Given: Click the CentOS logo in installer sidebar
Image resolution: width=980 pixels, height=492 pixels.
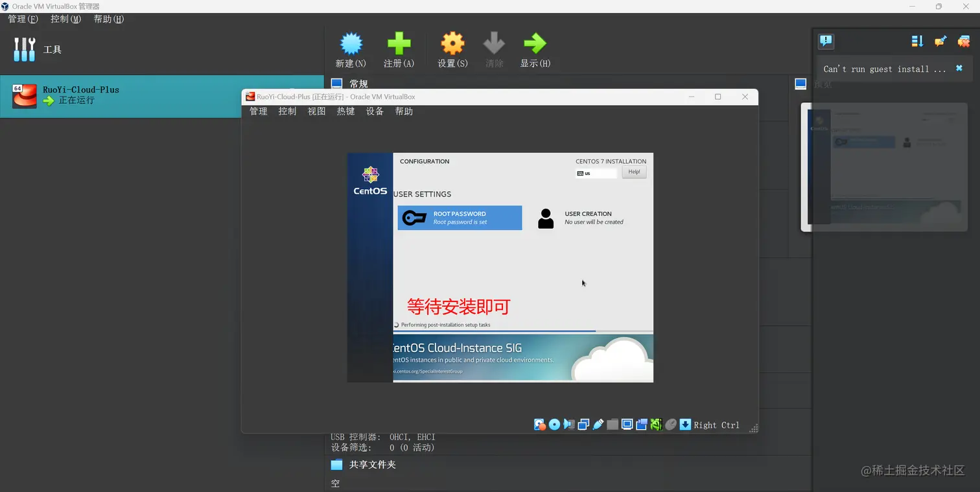Looking at the screenshot, I should (370, 181).
